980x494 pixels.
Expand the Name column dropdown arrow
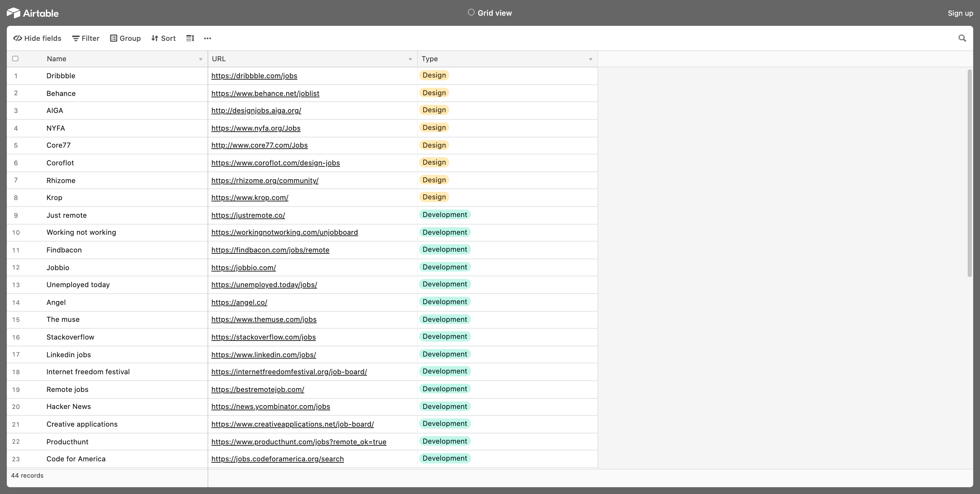pos(200,59)
